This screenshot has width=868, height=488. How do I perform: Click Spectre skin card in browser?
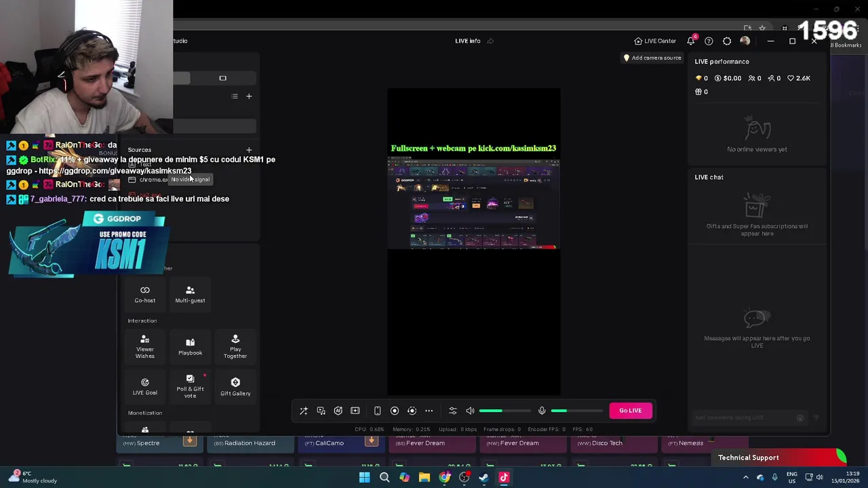point(159,443)
